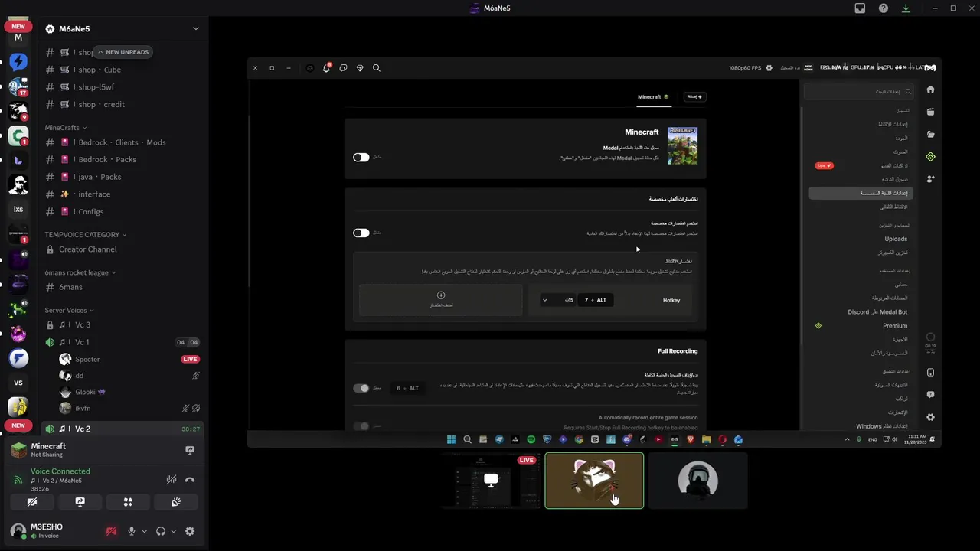Click the recording settings gear near 1080p60 FPS
980x551 pixels.
click(769, 68)
